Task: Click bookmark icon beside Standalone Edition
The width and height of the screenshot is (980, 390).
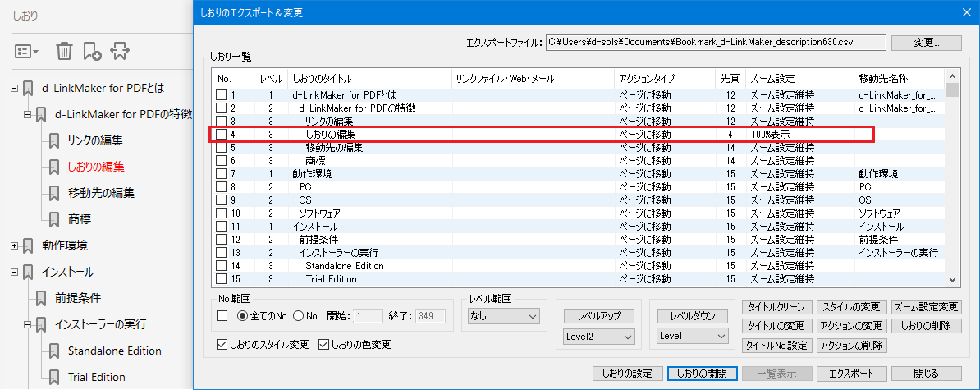Action: point(54,351)
